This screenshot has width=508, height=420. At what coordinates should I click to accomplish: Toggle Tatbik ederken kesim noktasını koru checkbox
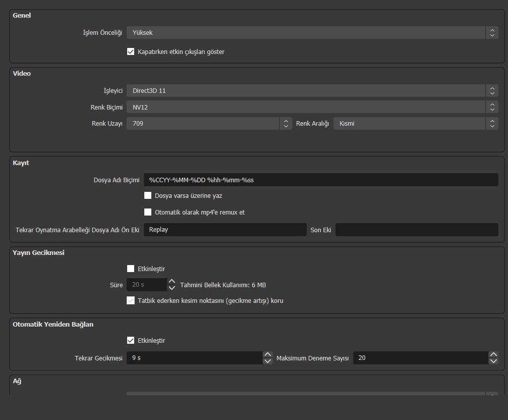131,300
